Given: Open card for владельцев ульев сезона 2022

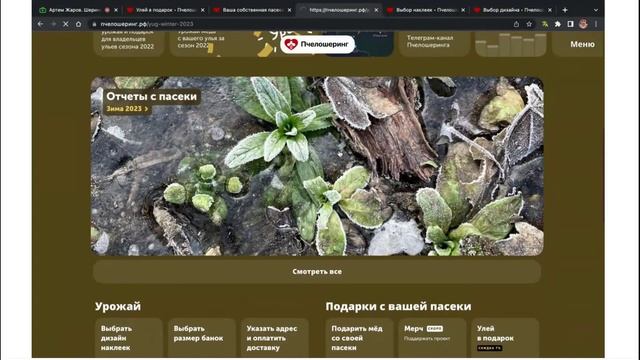Looking at the screenshot, I should click(129, 43).
